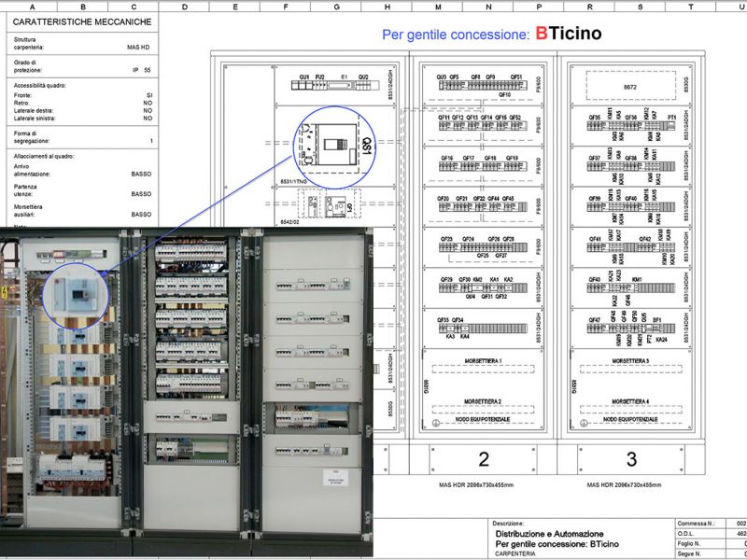
Task: Click the circled QS1 breaker in drawing
Action: click(334, 147)
